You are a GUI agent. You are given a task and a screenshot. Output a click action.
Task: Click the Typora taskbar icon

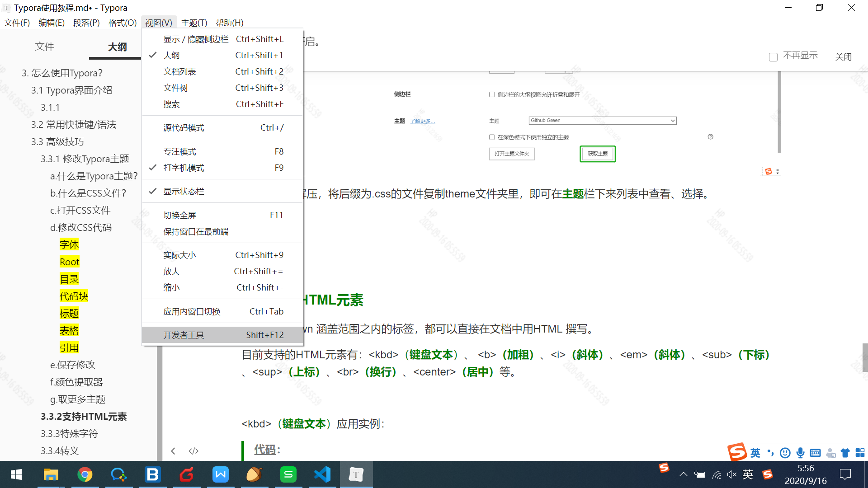(356, 474)
